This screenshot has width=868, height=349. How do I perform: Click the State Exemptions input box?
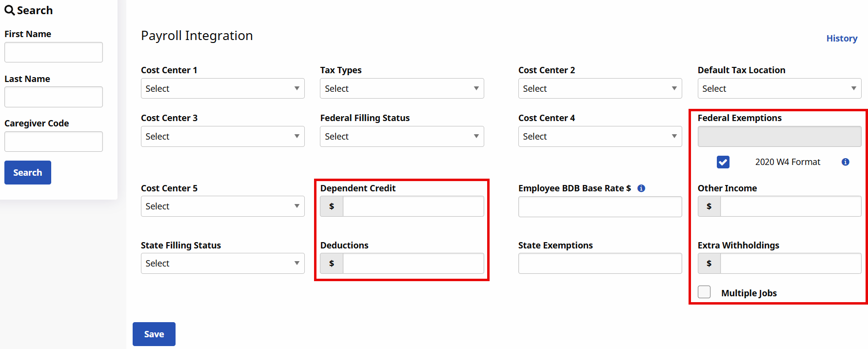599,264
